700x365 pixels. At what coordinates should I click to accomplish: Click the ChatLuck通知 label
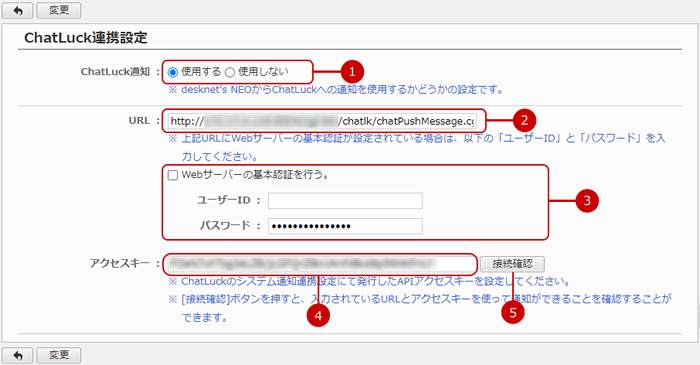pyautogui.click(x=115, y=72)
